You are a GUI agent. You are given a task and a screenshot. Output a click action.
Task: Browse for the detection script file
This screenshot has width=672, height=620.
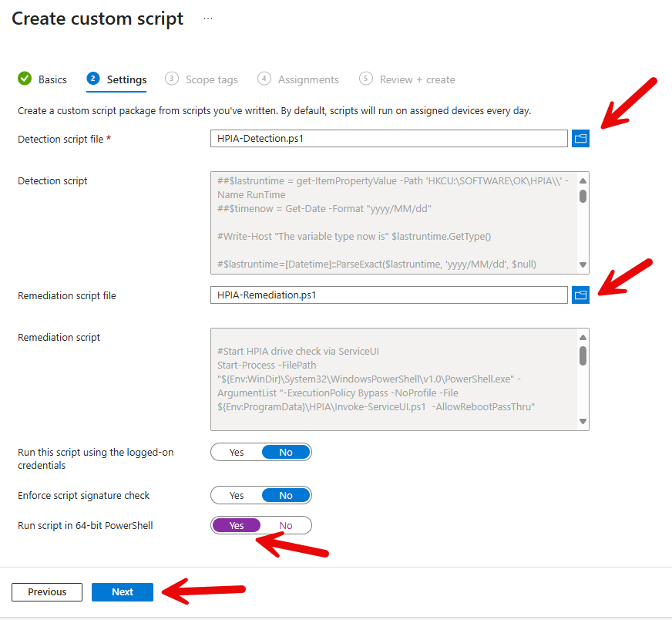(580, 139)
